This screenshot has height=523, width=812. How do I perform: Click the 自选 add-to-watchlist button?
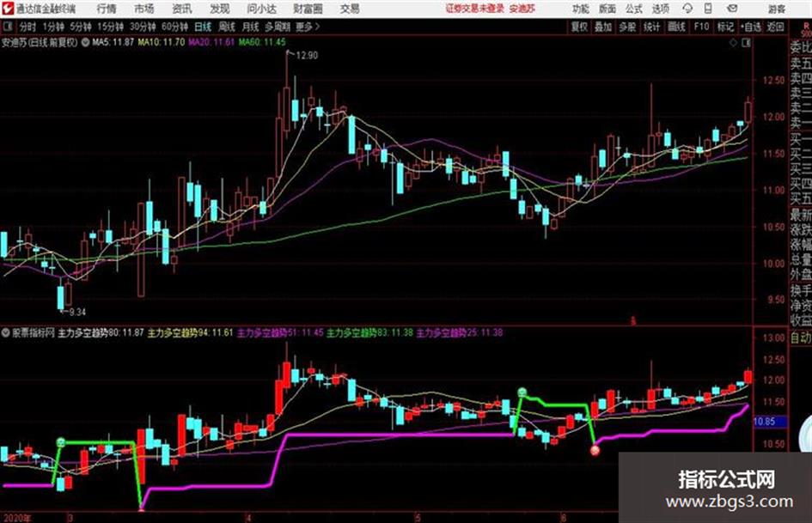(751, 27)
